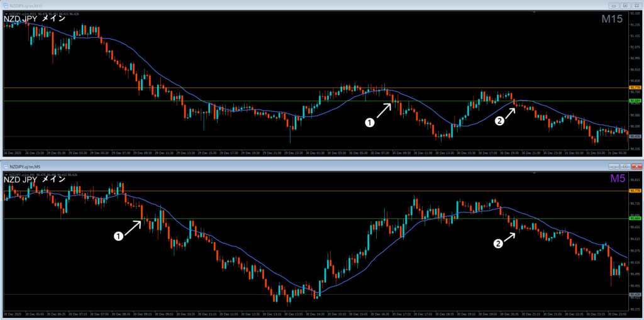
Task: Open the small arrow menu beside NZDJPY.oj1m,M5 chart info
Action: [x=6, y=175]
